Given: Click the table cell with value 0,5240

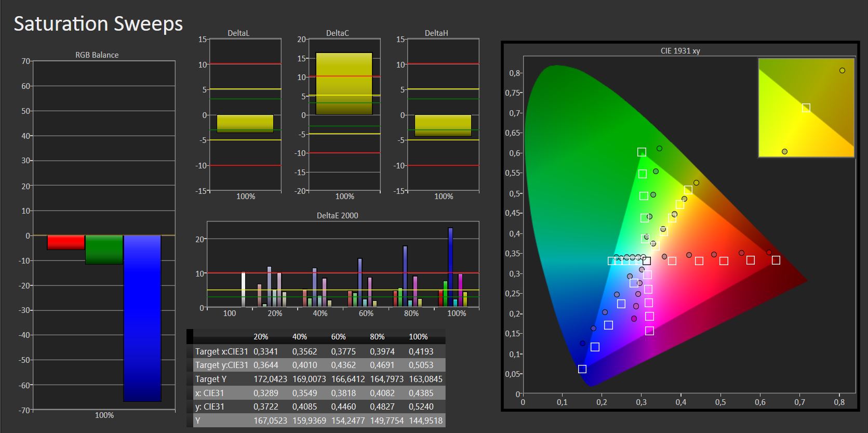Looking at the screenshot, I should (421, 406).
